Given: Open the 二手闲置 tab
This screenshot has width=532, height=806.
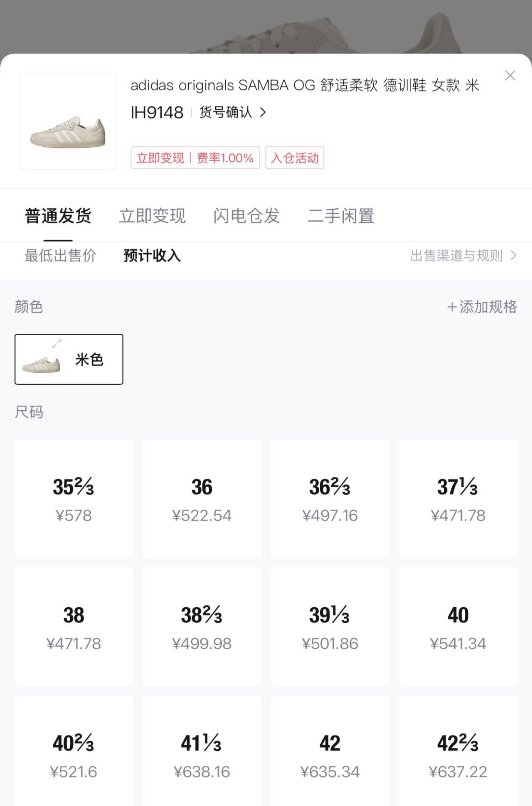Looking at the screenshot, I should pyautogui.click(x=341, y=216).
